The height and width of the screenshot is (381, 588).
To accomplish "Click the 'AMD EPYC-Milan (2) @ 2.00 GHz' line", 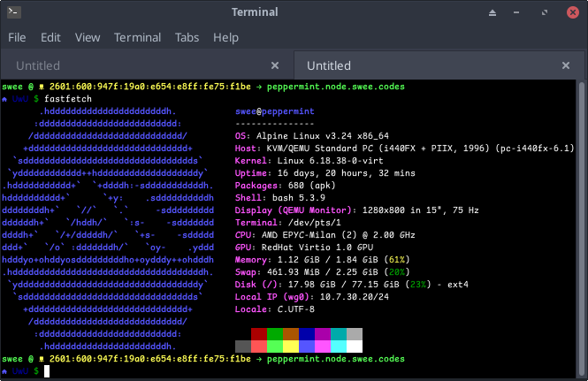I will click(339, 235).
